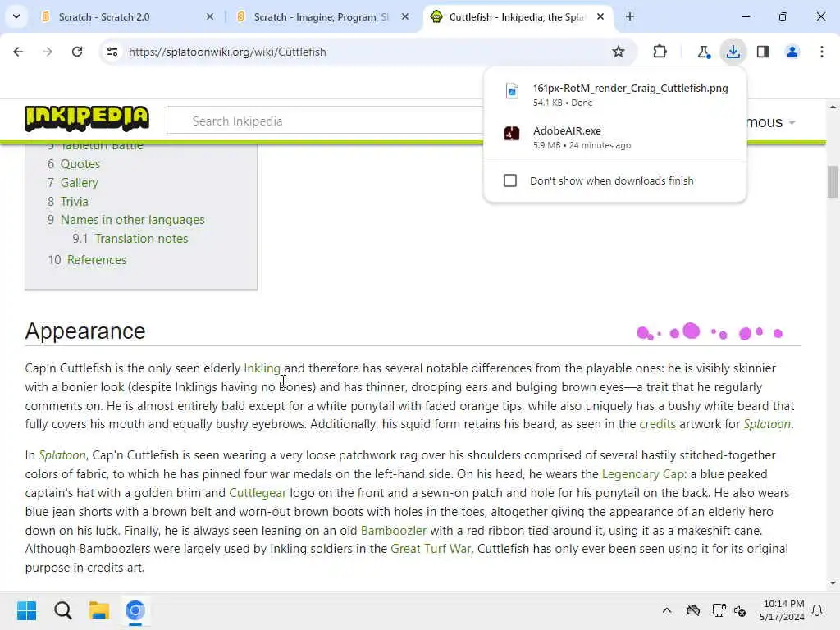This screenshot has width=840, height=630.
Task: Jump to Gallery section in contents
Action: (x=80, y=183)
